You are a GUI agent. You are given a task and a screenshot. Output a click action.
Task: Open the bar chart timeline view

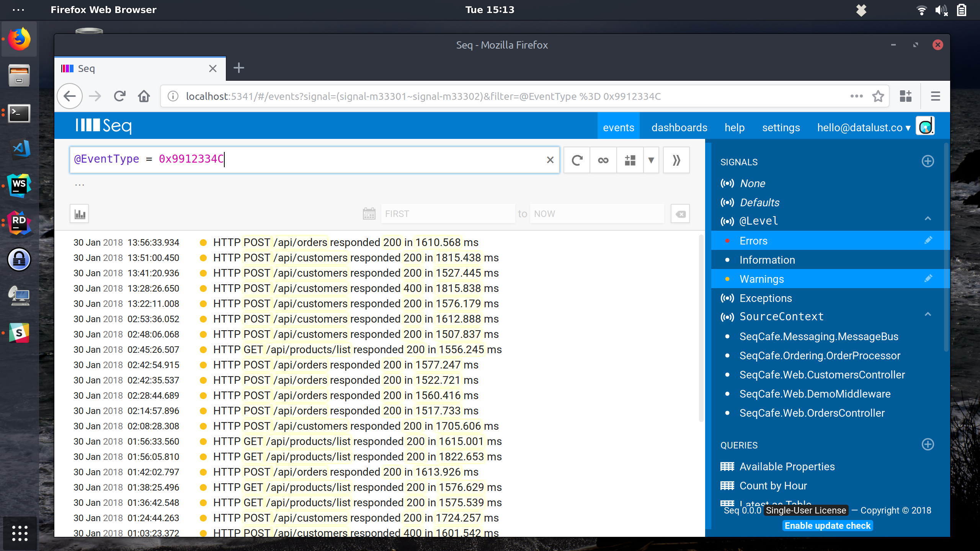(79, 214)
